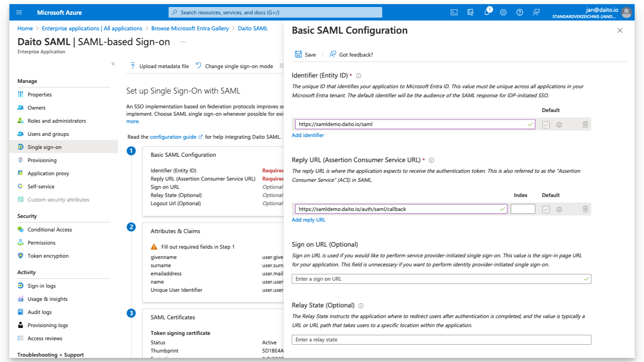Go to Enterprise applications | All applications breadcrumb
644x362 pixels.
point(92,28)
